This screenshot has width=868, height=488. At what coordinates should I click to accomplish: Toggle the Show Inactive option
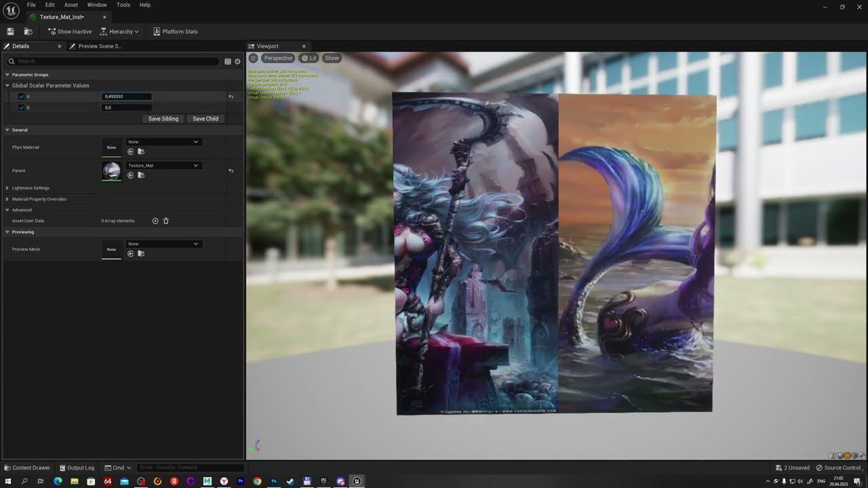tap(69, 31)
